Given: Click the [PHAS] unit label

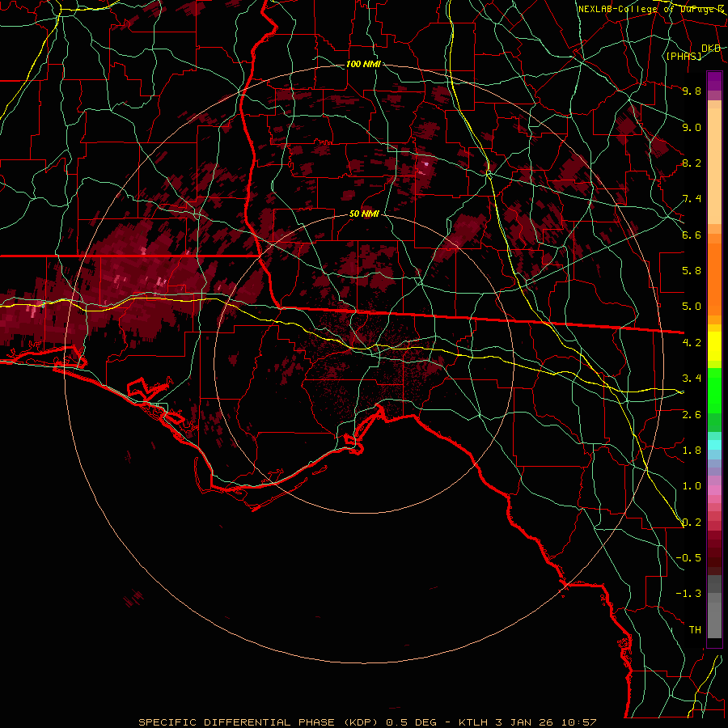Looking at the screenshot, I should pos(684,56).
